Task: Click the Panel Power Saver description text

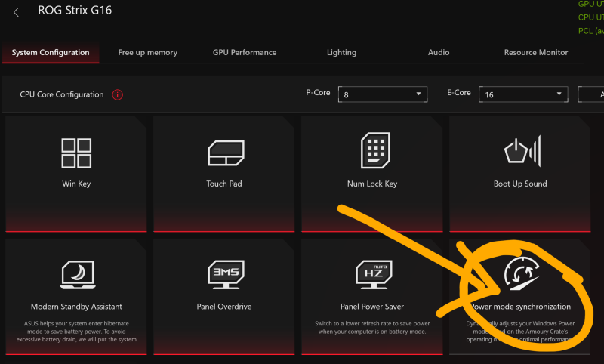Action: point(372,328)
